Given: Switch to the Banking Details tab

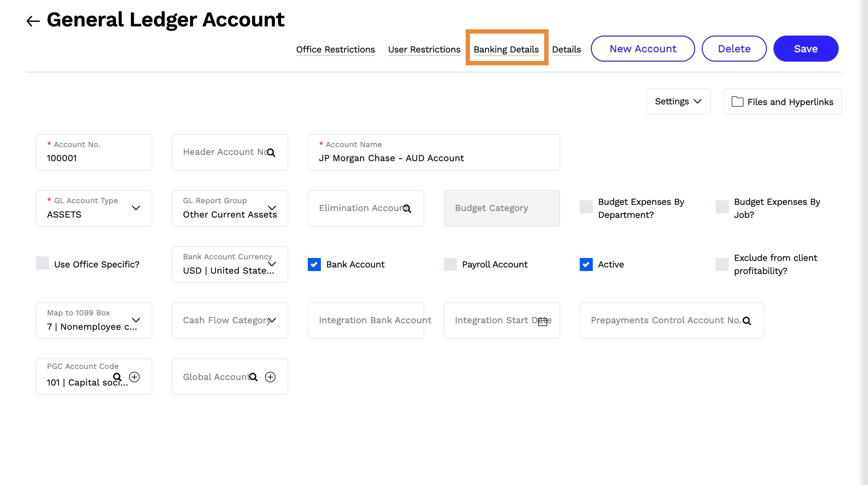Looking at the screenshot, I should click(506, 50).
